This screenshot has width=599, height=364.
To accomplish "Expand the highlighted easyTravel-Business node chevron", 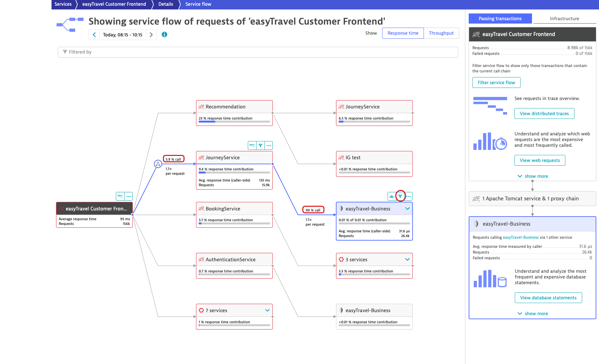I will (407, 209).
